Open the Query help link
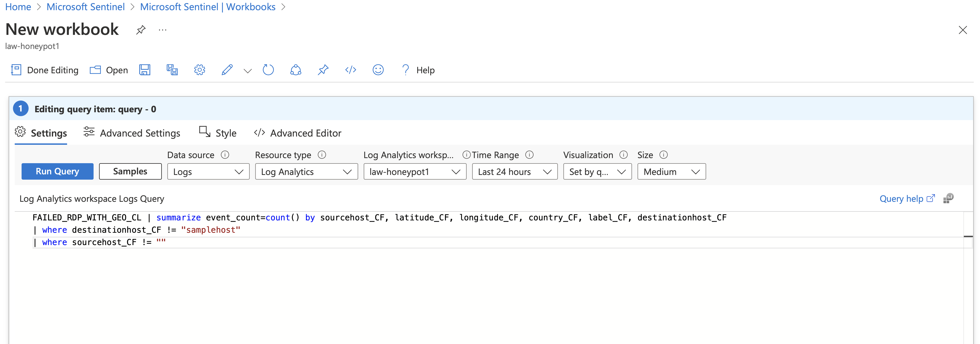This screenshot has height=344, width=980. coord(902,198)
